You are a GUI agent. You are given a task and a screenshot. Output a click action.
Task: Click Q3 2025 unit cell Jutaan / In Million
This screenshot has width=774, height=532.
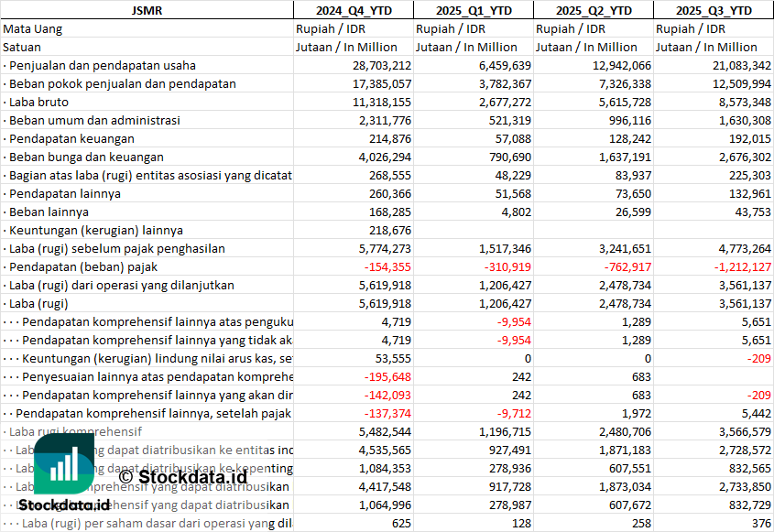pyautogui.click(x=706, y=48)
